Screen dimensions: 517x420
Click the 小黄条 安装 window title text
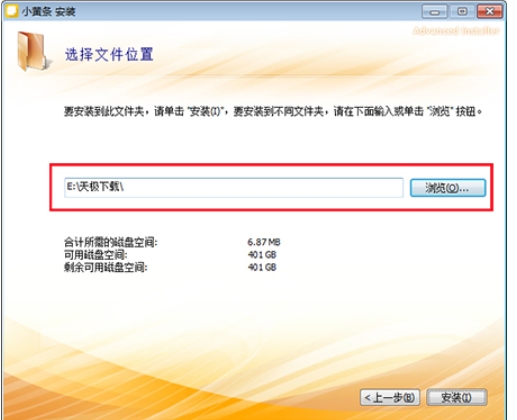(49, 12)
